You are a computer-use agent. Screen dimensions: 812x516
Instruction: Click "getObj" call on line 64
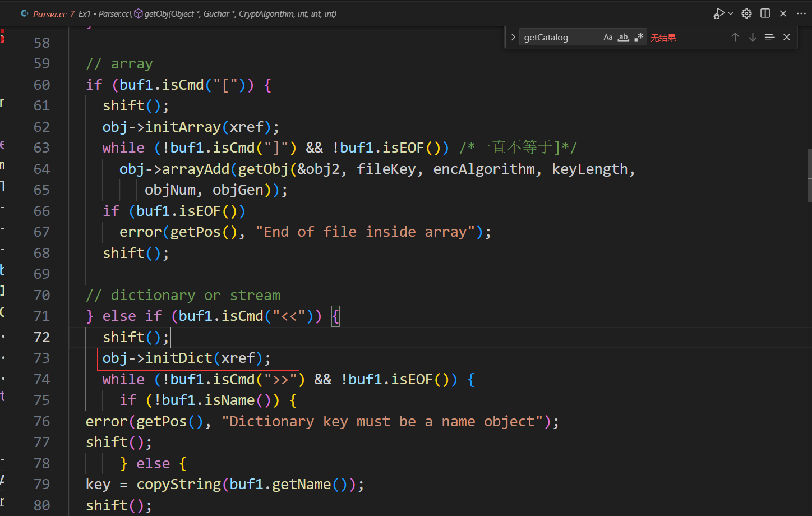tap(263, 169)
